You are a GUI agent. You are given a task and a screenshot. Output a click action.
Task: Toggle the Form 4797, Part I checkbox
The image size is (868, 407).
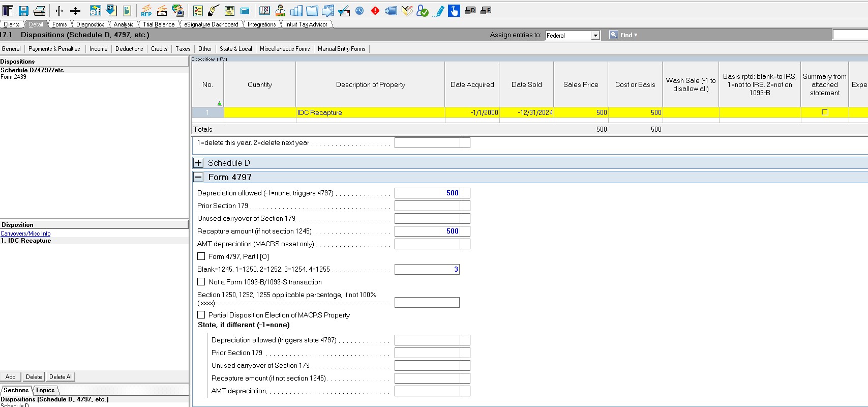(x=201, y=256)
